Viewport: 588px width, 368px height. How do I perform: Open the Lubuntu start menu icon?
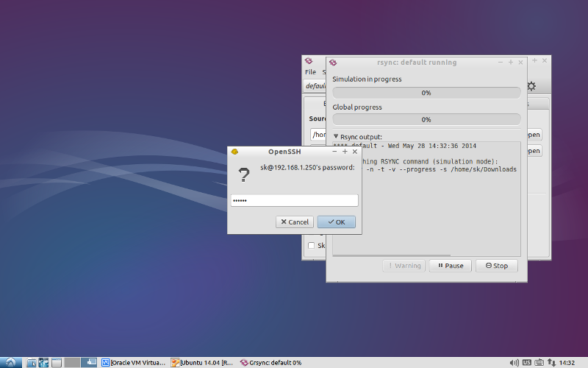10,362
